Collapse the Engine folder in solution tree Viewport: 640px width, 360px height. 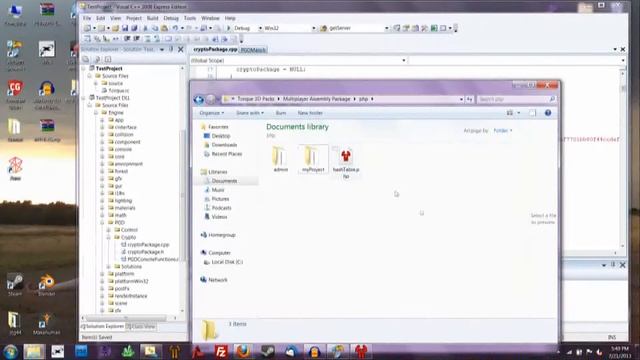96,113
